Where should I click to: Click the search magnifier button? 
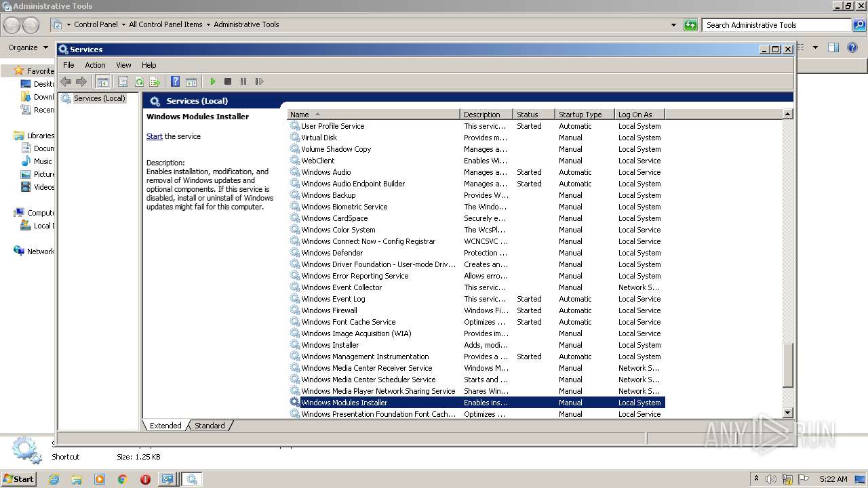click(x=859, y=25)
